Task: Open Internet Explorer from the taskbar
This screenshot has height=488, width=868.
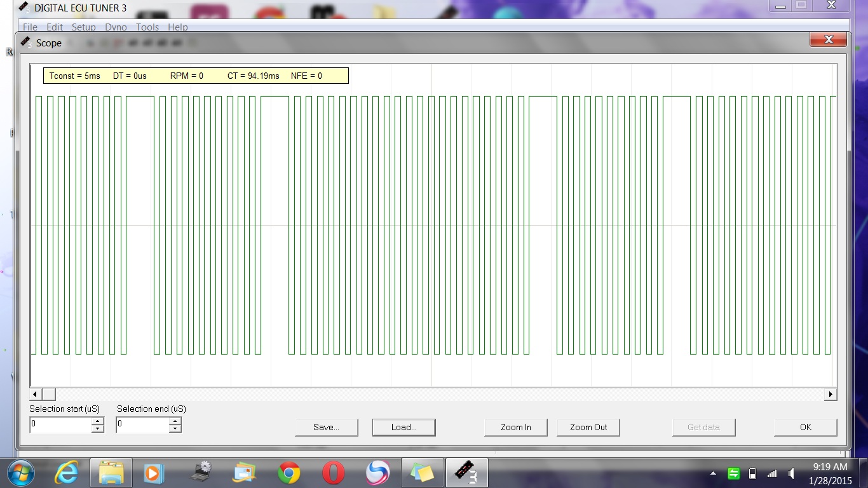Action: tap(66, 473)
